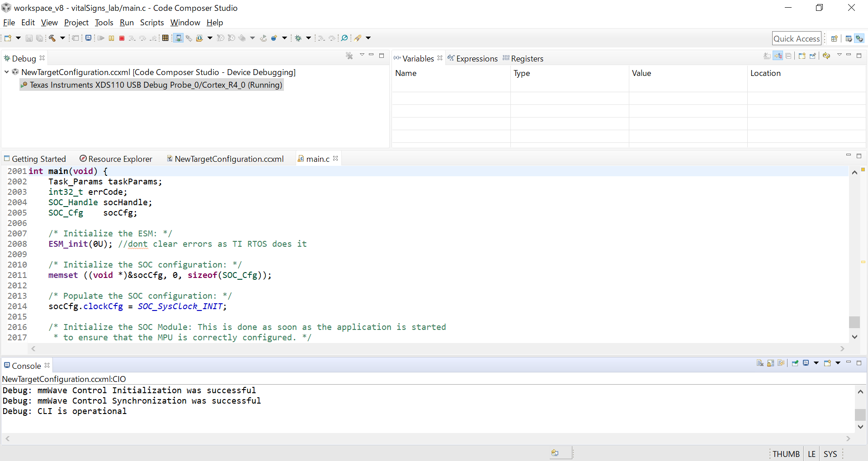Image resolution: width=868 pixels, height=461 pixels.
Task: Click the Load program icon
Action: coord(199,38)
